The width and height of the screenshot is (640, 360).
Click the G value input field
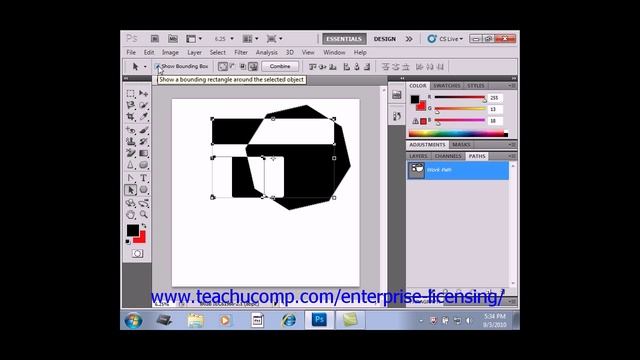click(496, 109)
